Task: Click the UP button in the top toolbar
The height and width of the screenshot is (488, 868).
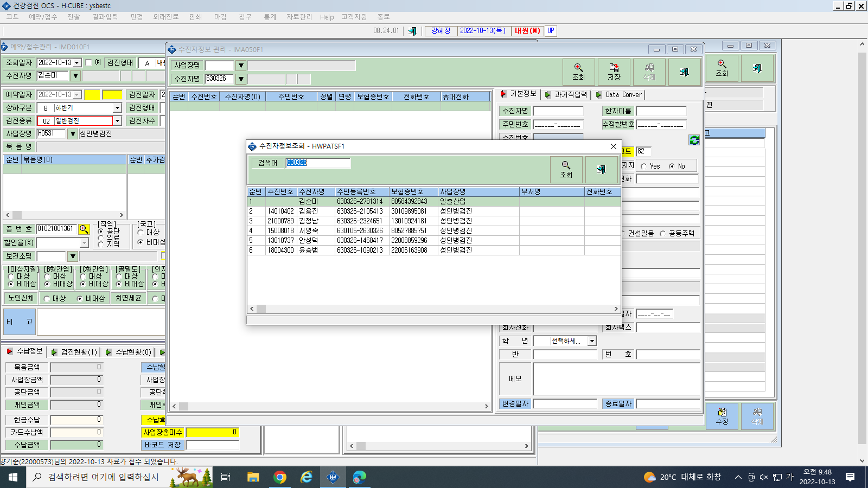Action: [551, 31]
